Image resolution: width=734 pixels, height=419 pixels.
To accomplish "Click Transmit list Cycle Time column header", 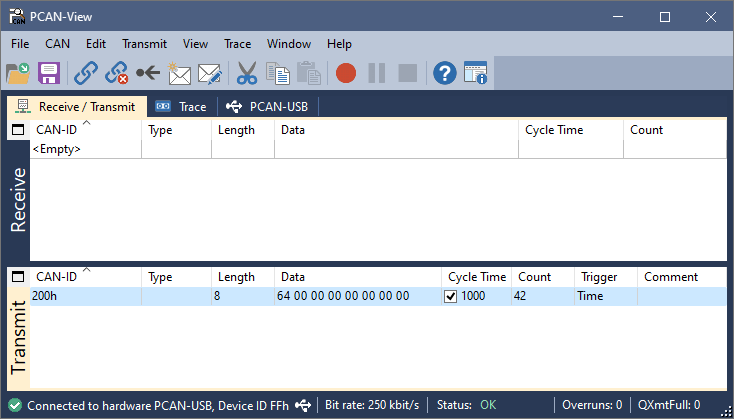I will [x=477, y=277].
